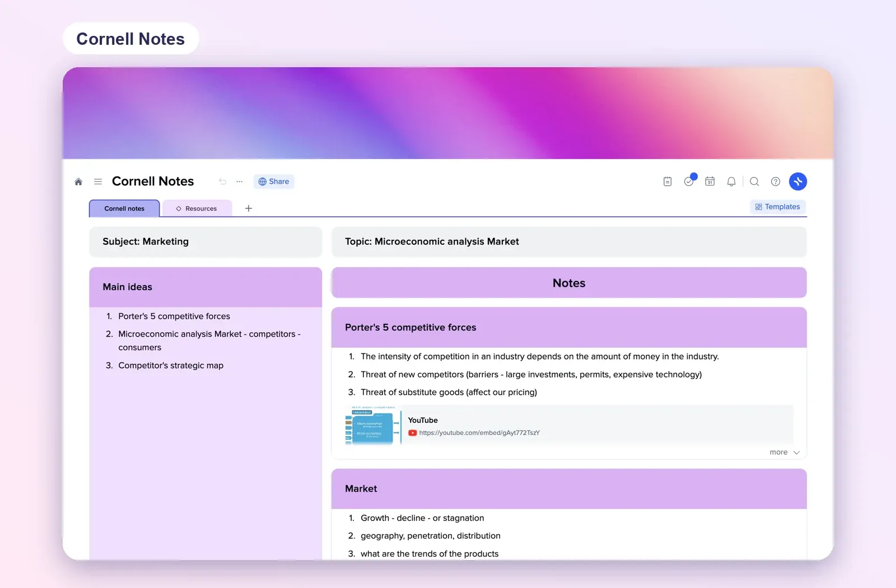This screenshot has height=588, width=896.
Task: Switch to the Resources tab
Action: point(197,208)
